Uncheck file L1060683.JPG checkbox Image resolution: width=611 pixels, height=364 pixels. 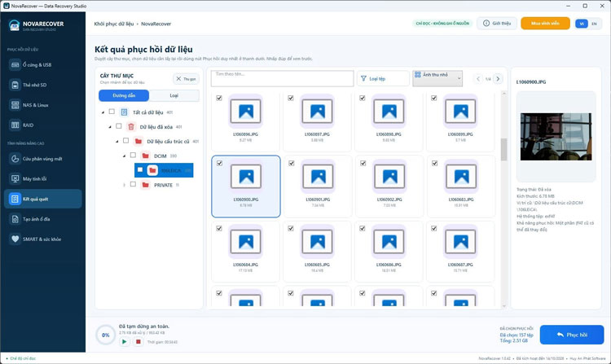434,163
